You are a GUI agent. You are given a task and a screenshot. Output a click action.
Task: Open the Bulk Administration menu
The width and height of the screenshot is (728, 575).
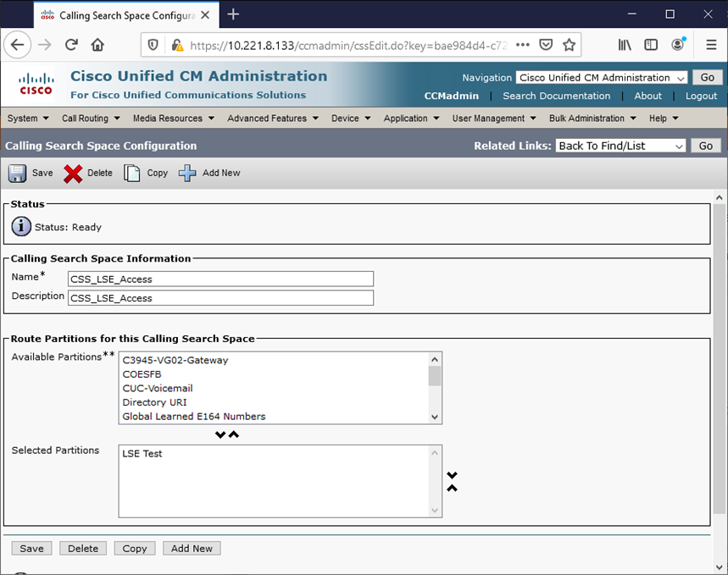[592, 119]
